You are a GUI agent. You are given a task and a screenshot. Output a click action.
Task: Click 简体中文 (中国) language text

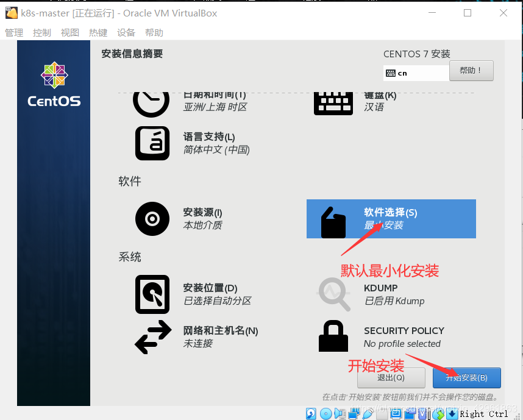[216, 149]
